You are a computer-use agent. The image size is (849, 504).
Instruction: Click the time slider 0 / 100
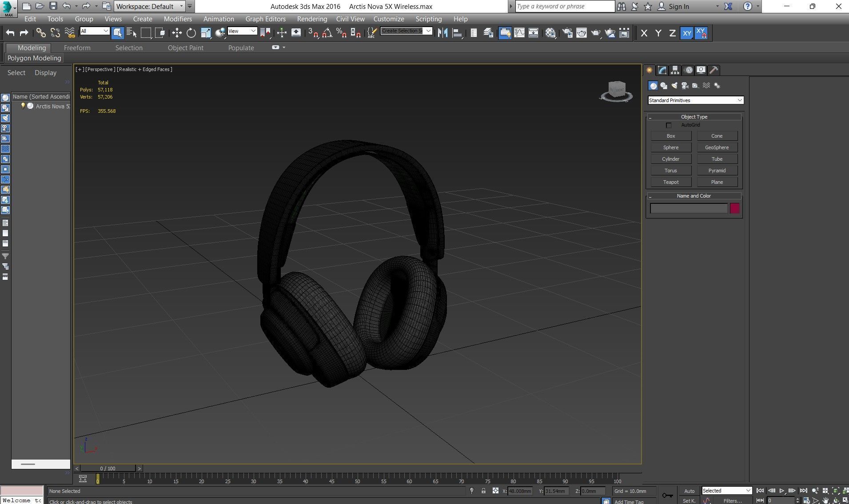pyautogui.click(x=108, y=468)
